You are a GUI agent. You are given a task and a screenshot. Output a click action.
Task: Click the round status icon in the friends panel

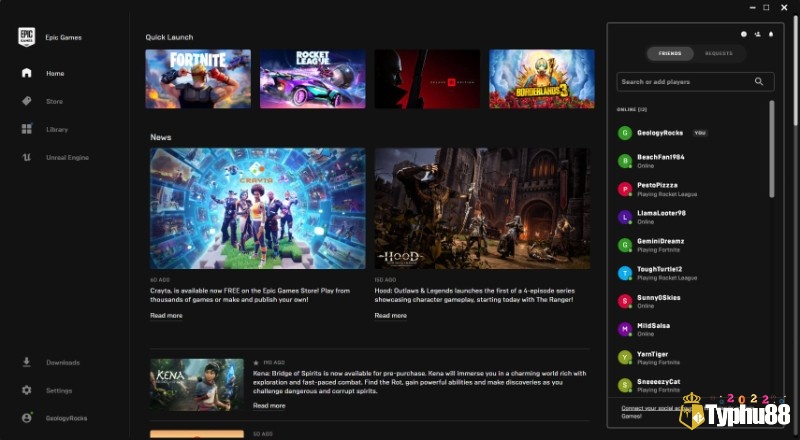[x=743, y=34]
